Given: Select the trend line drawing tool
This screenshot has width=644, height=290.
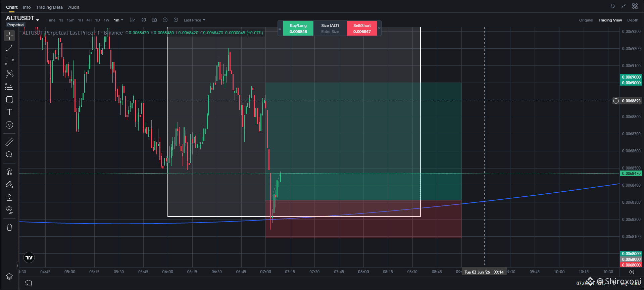Looking at the screenshot, I should click(9, 48).
